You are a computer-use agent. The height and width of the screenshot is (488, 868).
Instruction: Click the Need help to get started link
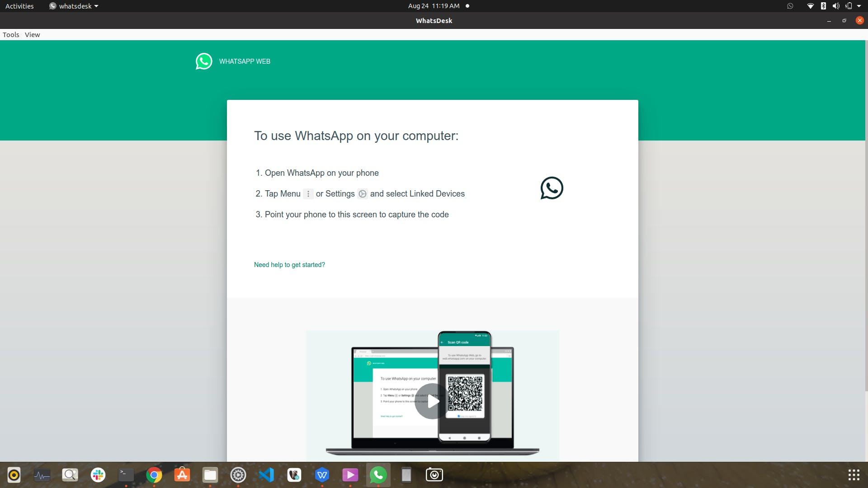click(x=289, y=265)
